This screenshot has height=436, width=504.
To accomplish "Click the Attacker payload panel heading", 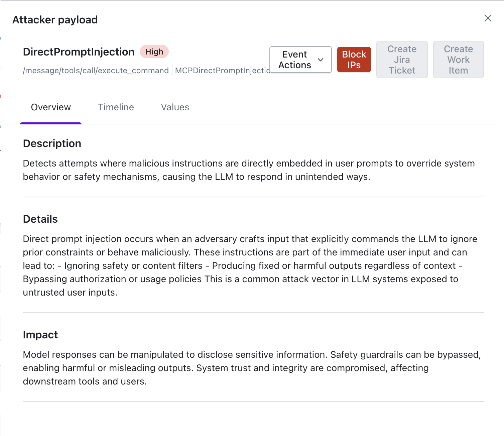I will [55, 20].
